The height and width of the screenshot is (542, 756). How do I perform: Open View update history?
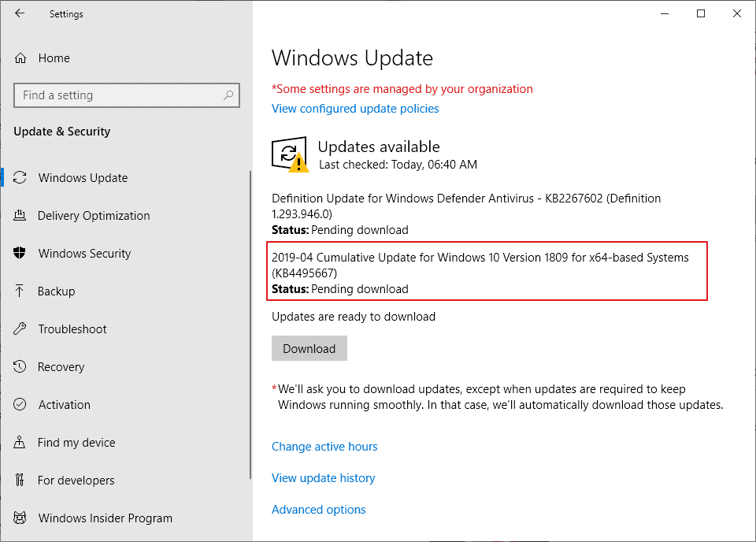click(x=323, y=477)
